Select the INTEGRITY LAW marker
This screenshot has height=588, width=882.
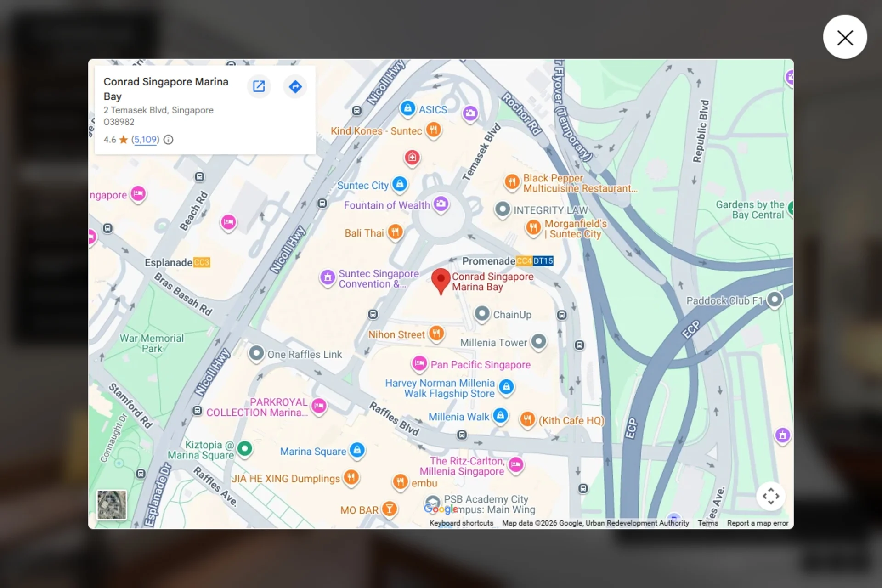pos(503,209)
